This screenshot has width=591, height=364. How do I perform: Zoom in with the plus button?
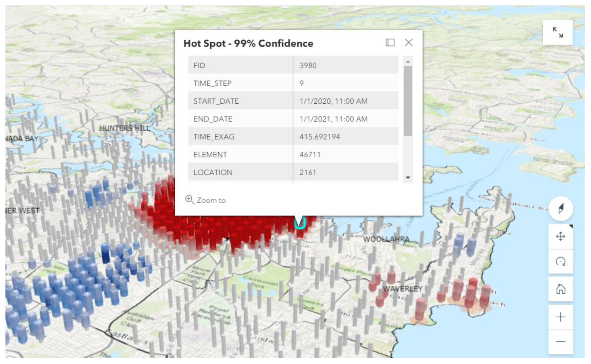560,317
